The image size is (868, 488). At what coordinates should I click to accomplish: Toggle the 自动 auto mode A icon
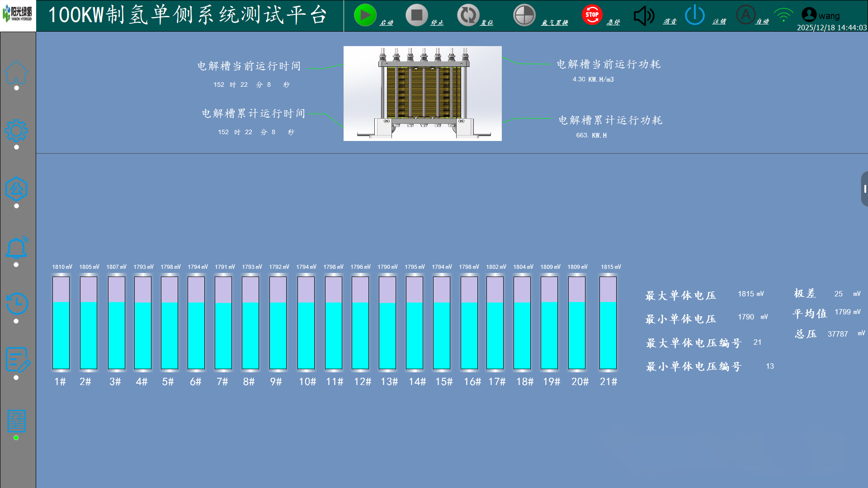click(745, 15)
